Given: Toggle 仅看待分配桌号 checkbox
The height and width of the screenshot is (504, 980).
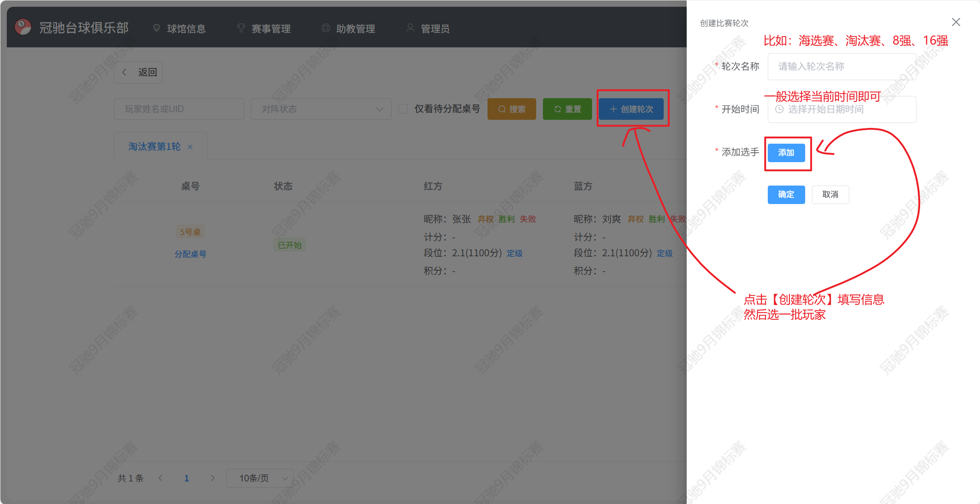Looking at the screenshot, I should coord(403,109).
